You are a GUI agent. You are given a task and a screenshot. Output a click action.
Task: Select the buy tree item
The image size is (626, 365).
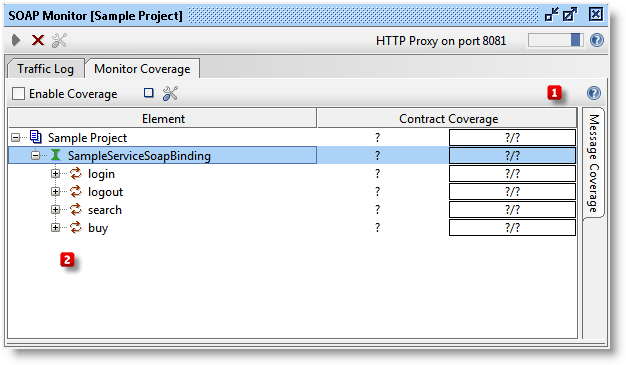tap(98, 228)
